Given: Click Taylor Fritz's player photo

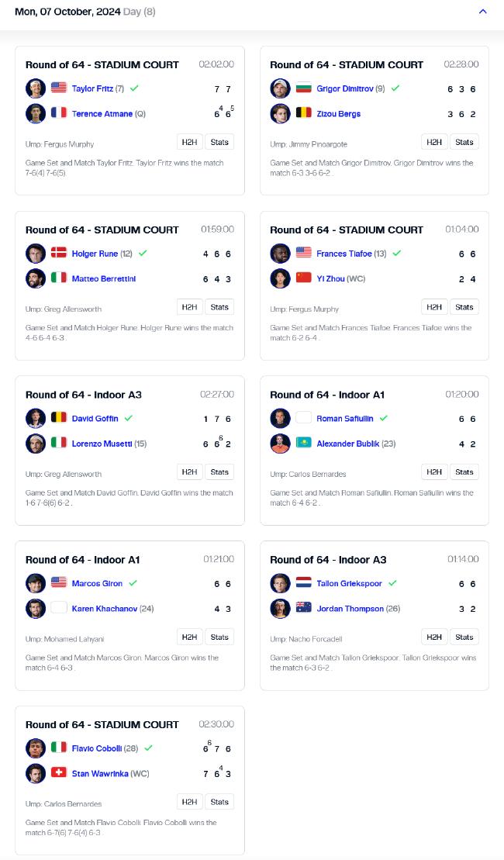Looking at the screenshot, I should (36, 88).
